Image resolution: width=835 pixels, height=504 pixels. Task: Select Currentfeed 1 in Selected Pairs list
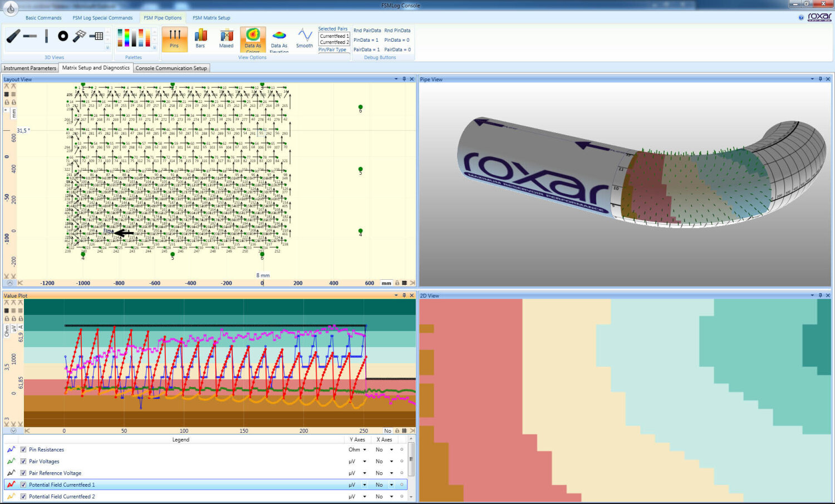click(x=334, y=36)
